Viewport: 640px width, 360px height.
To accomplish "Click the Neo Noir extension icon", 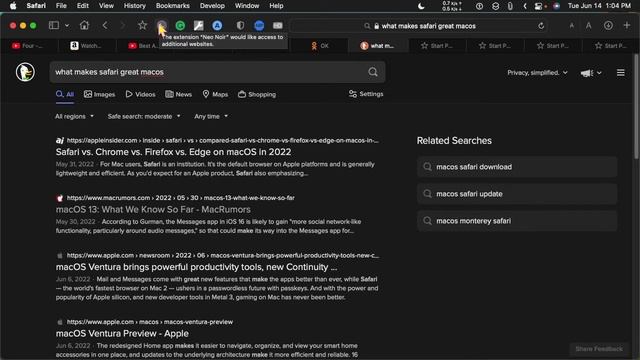I will [x=162, y=25].
